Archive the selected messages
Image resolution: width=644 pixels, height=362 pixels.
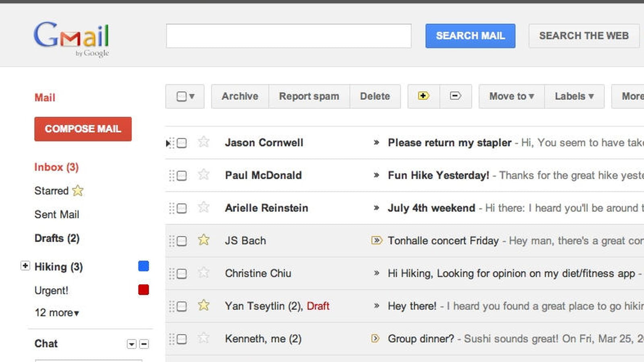click(x=240, y=96)
